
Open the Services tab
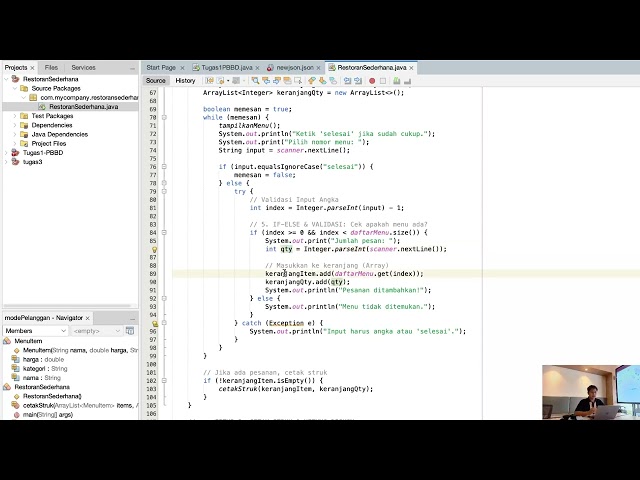83,67
